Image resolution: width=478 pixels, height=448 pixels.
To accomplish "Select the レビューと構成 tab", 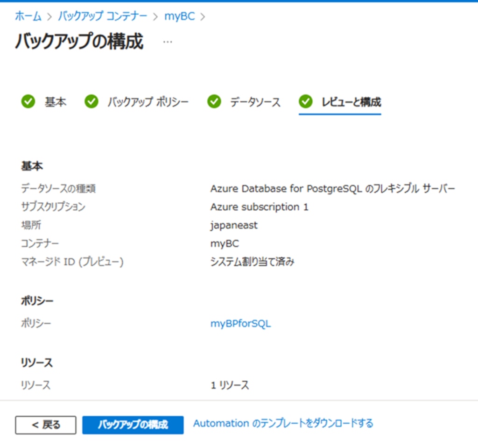I will tap(351, 102).
